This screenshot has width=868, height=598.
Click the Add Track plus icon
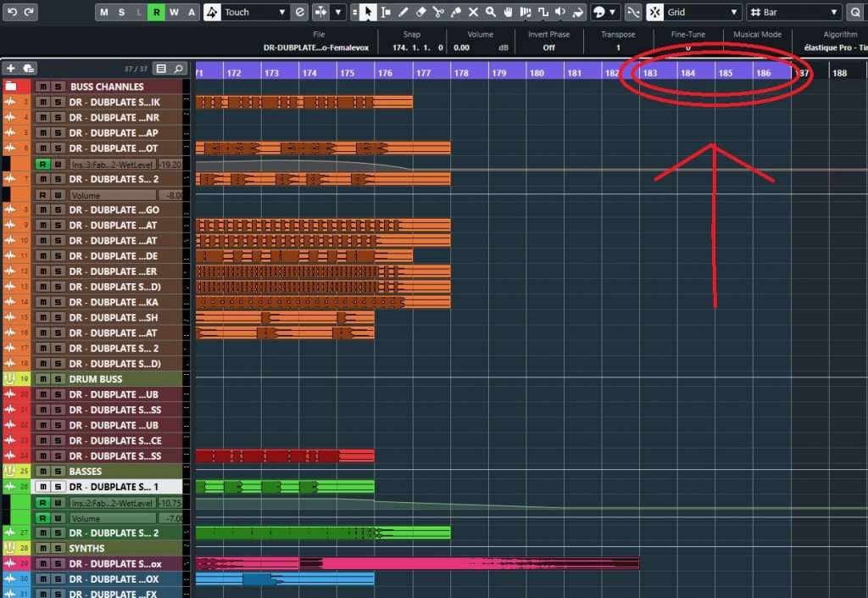pyautogui.click(x=11, y=68)
